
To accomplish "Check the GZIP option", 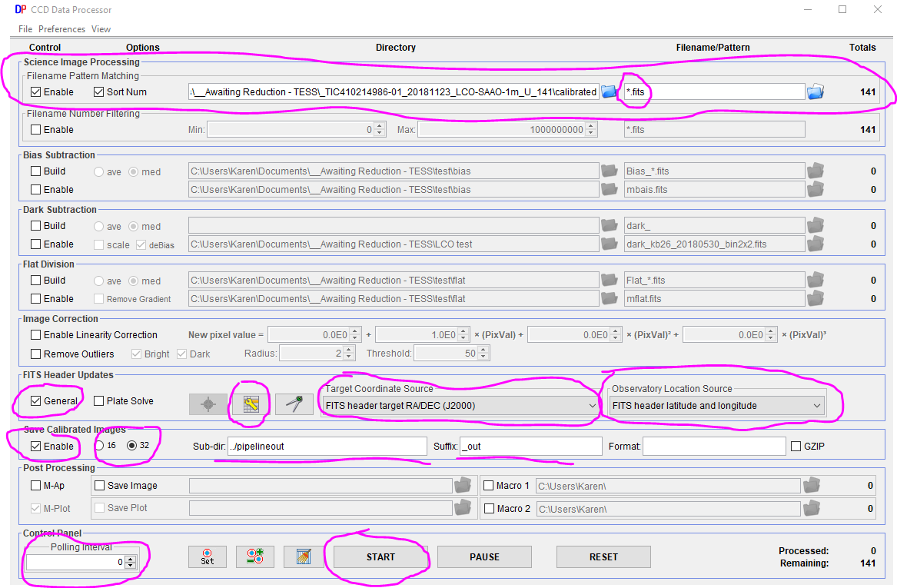I will point(797,446).
